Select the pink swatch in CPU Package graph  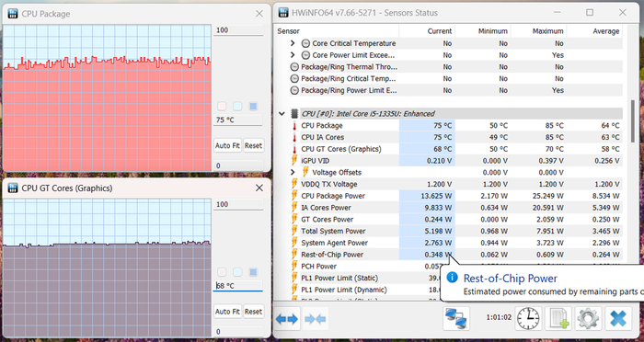click(x=222, y=107)
